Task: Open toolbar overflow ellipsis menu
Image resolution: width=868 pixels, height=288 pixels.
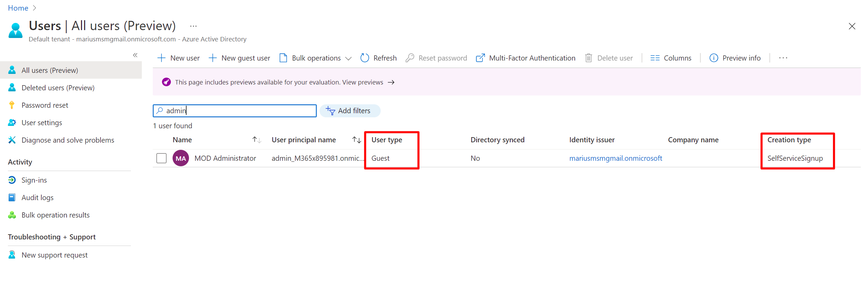Action: coord(783,58)
